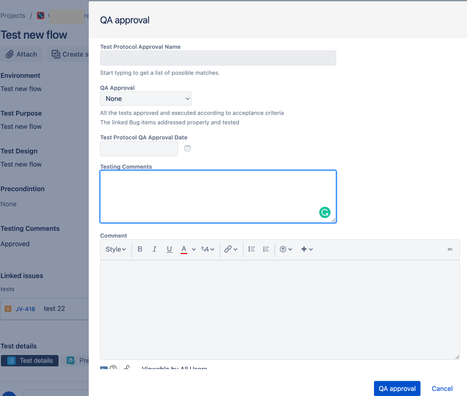Viewport: 467px width, 396px height.
Task: Open the QA Approval select set to None
Action: tap(146, 99)
